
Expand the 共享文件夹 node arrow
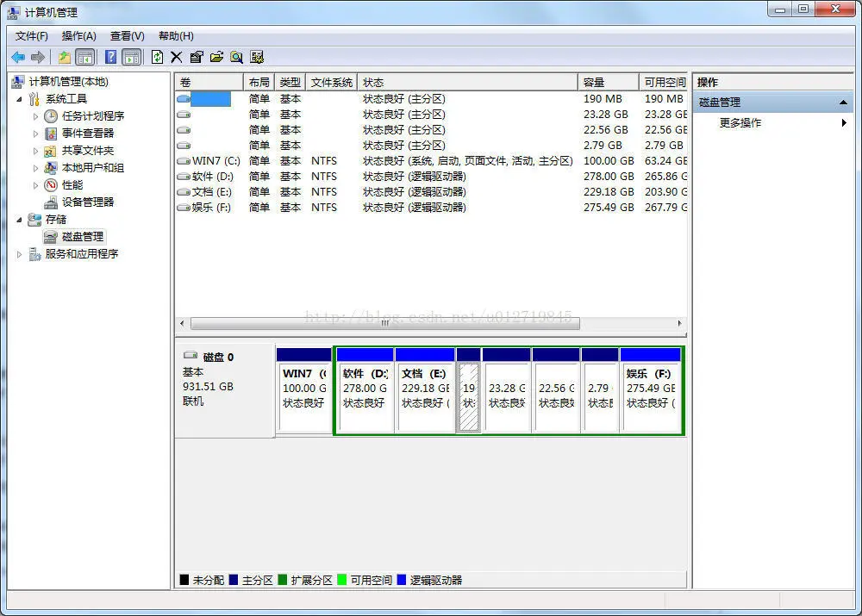tap(35, 151)
